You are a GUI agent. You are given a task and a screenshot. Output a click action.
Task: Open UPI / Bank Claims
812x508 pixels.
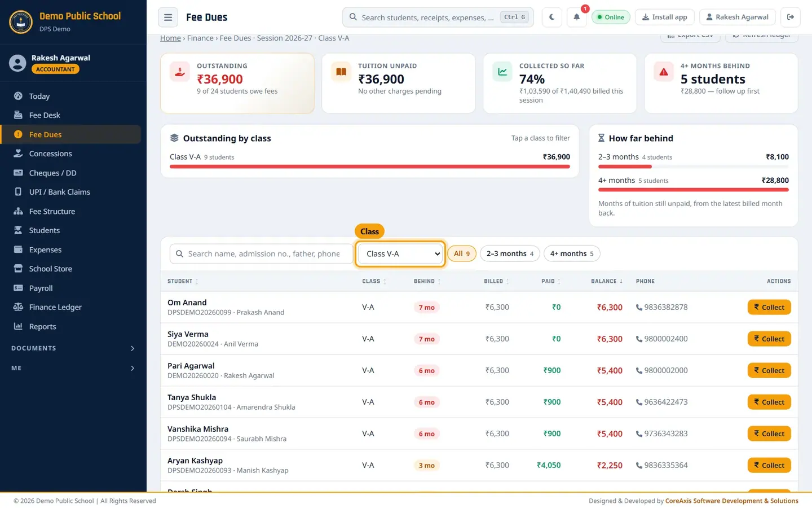coord(70,192)
